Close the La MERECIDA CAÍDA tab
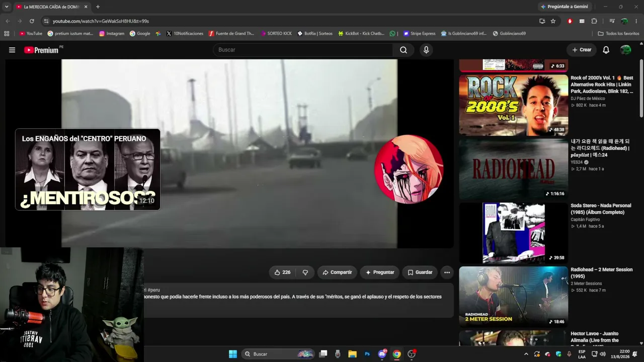The height and width of the screenshot is (362, 644). pyautogui.click(x=86, y=7)
